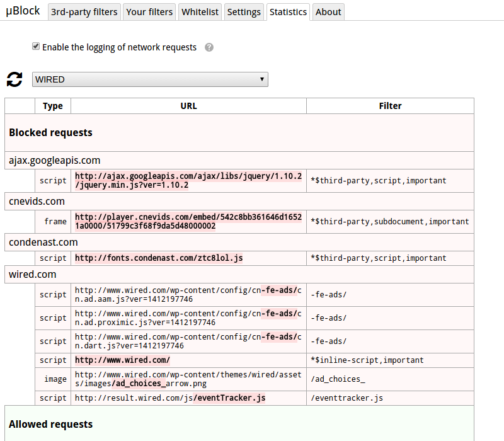Screen dimensions: 504x441
Task: Click the cn.ad.proximic.js URL
Action: (x=188, y=318)
